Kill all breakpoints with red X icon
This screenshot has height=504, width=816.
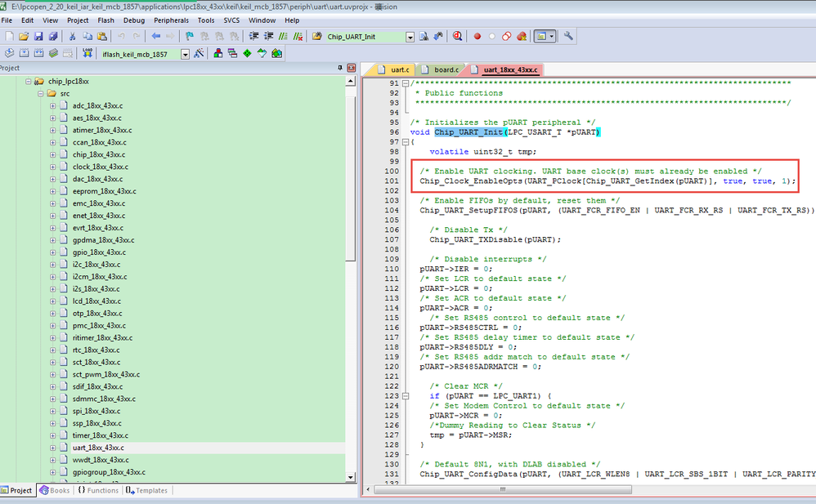click(522, 37)
